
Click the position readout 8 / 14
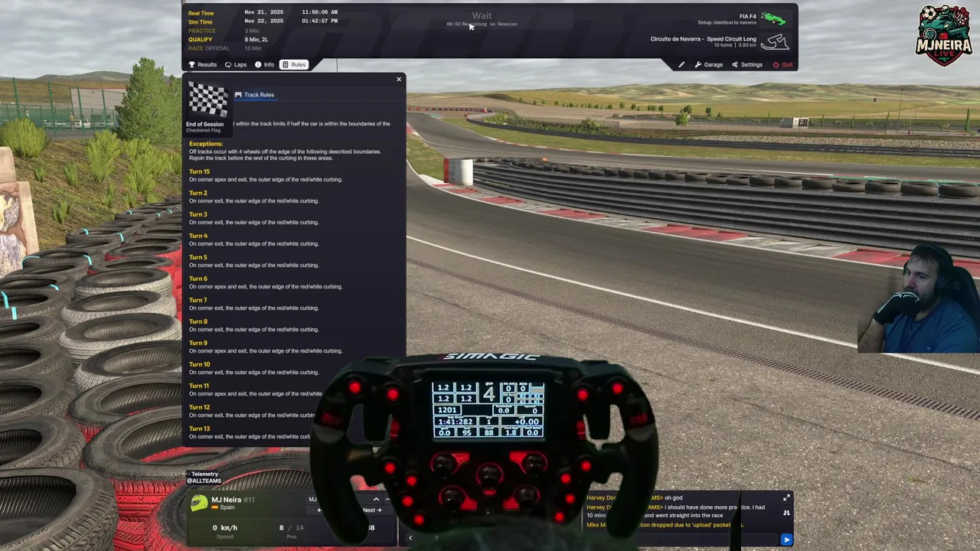291,527
